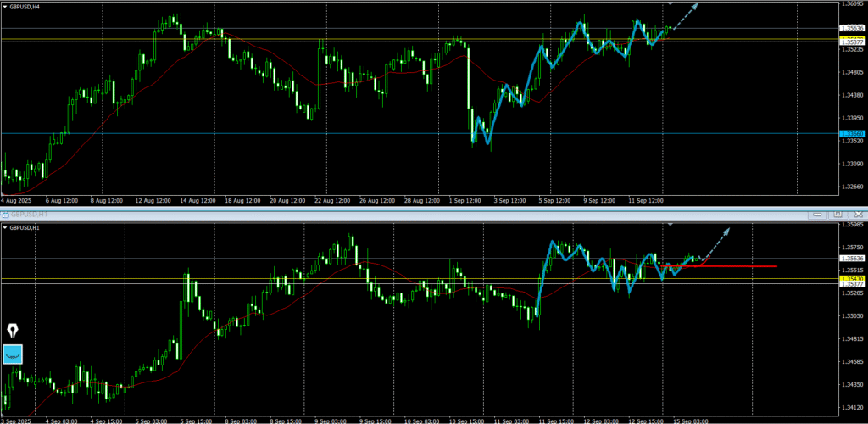Open the GBPUSD,H1 dropdown triangle

[x=5, y=228]
